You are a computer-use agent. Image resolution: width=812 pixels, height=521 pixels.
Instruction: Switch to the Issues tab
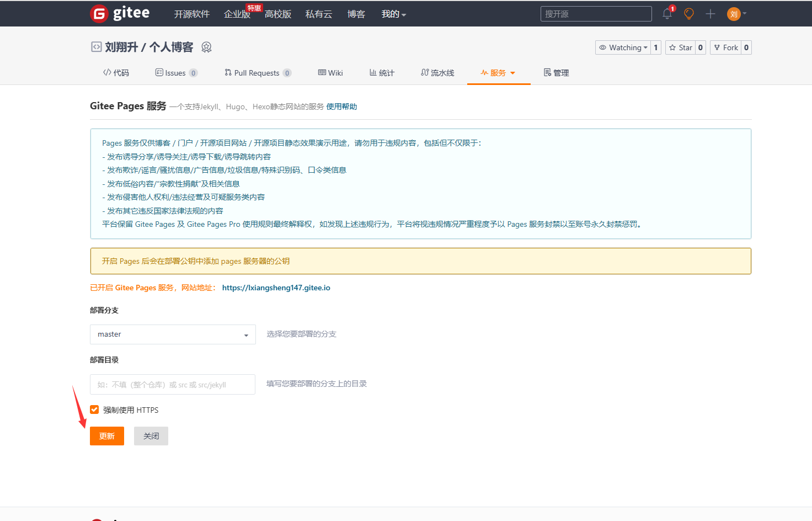[175, 73]
